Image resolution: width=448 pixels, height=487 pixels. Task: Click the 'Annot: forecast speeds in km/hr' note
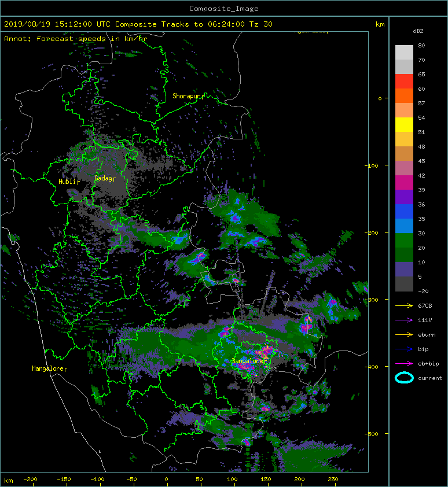(x=76, y=39)
